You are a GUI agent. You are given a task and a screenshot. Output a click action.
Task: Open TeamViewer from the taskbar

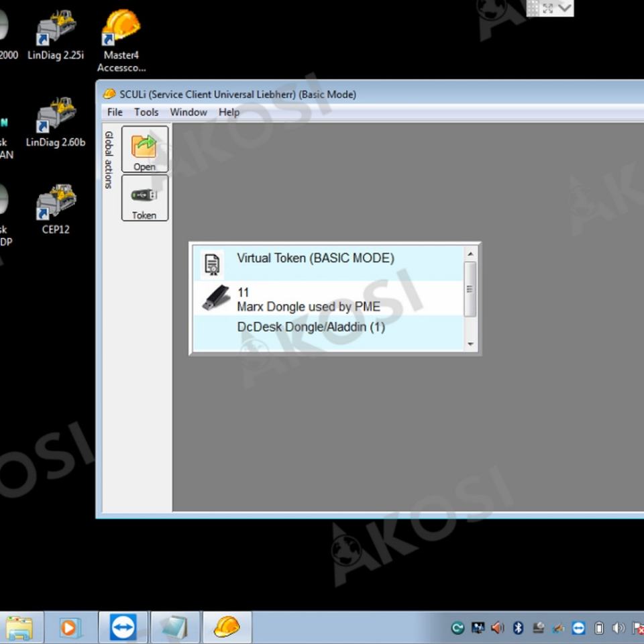tap(123, 628)
